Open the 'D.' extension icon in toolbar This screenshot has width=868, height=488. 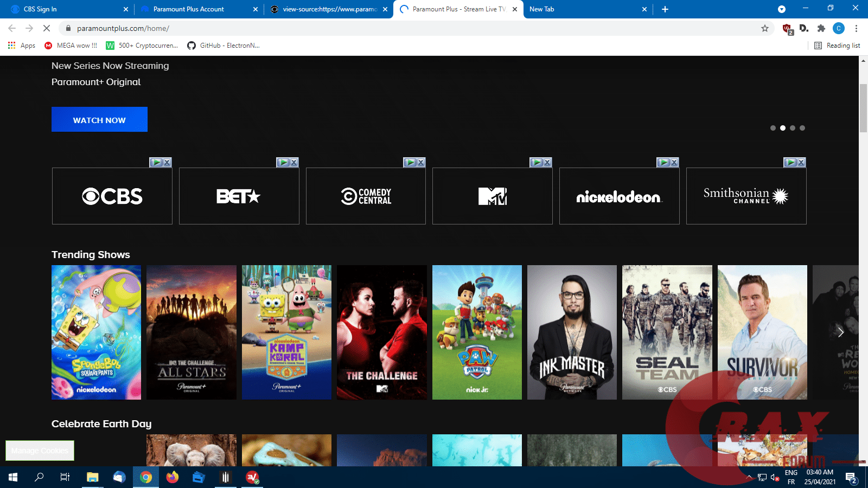(x=804, y=28)
